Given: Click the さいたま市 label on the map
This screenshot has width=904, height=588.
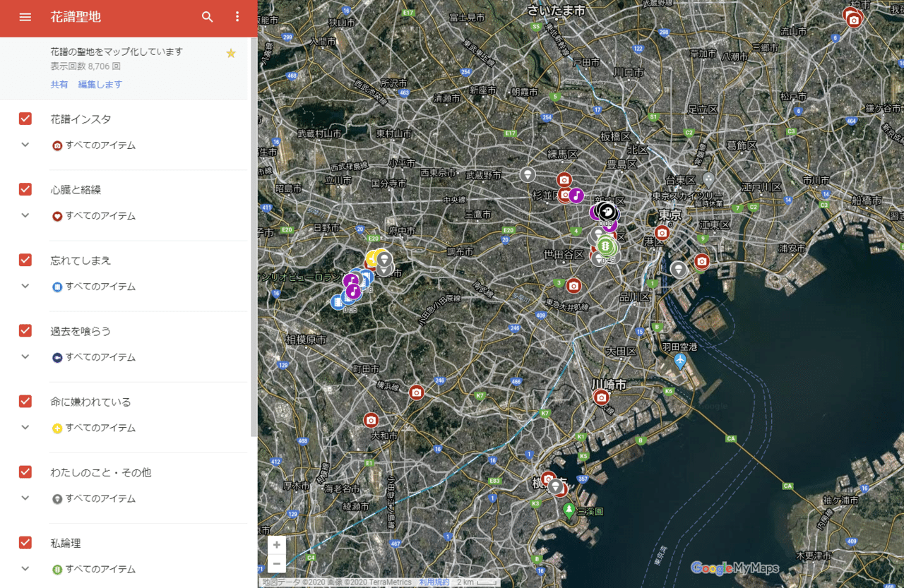Looking at the screenshot, I should coord(557,10).
